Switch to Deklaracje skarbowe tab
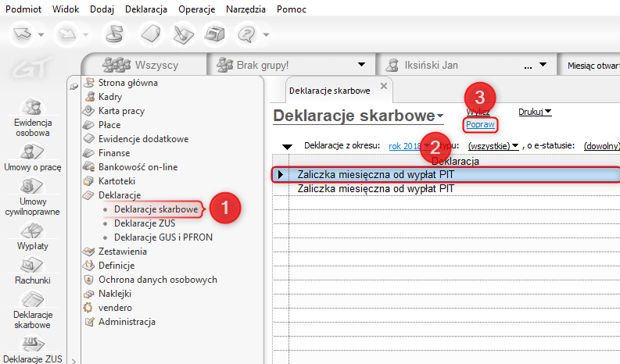Screen dimensions: 620x364 [330, 91]
